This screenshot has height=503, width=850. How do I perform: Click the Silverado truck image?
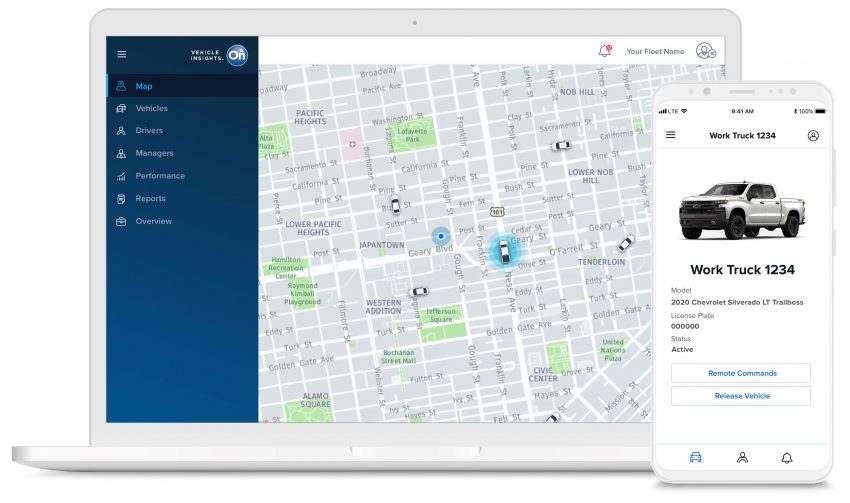(742, 210)
